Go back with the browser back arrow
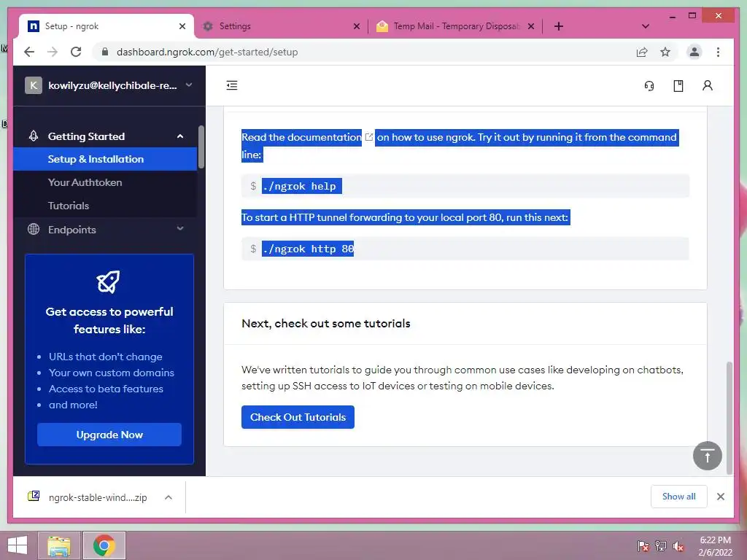The image size is (747, 560). [x=29, y=52]
